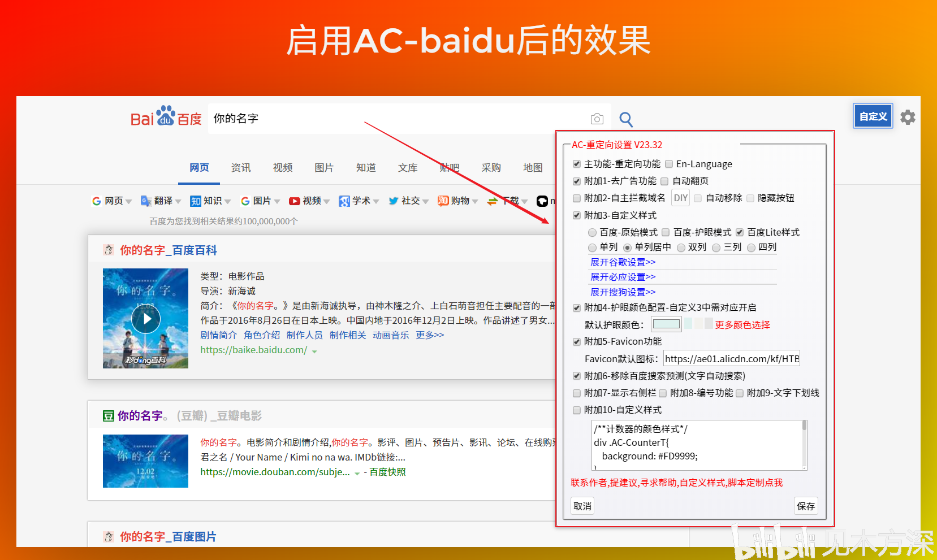The image size is (937, 560).
Task: Click 保存 button in settings
Action: point(806,506)
